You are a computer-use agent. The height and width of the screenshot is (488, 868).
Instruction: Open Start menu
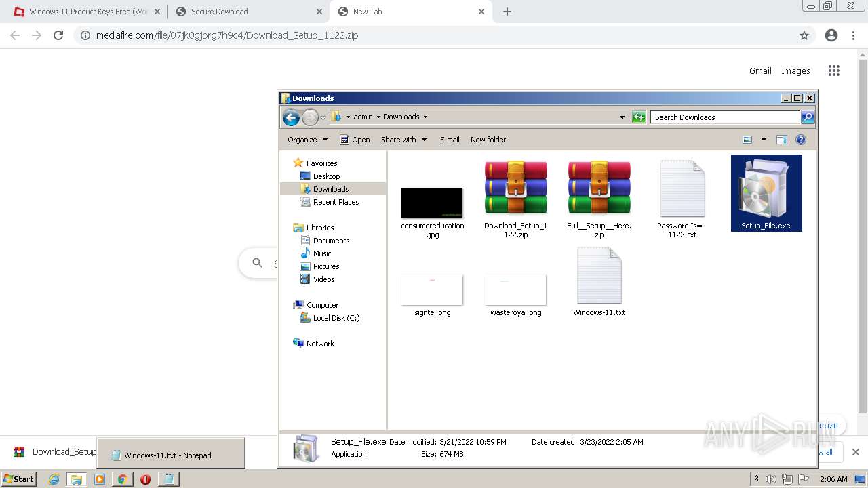tap(18, 479)
